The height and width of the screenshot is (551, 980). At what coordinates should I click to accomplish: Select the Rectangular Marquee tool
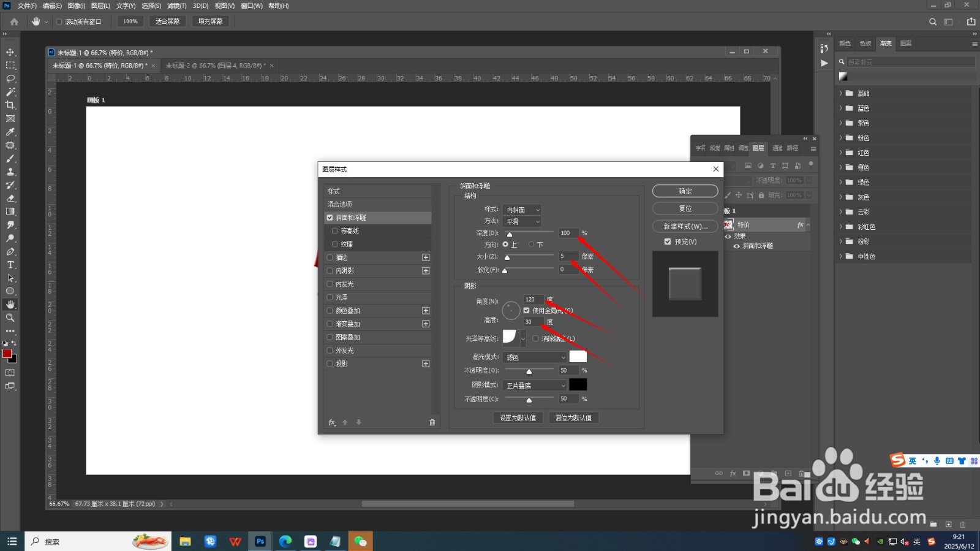[x=10, y=65]
